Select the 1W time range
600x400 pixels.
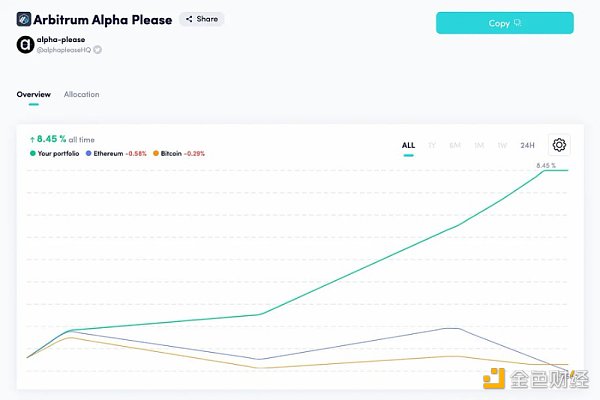pyautogui.click(x=502, y=145)
